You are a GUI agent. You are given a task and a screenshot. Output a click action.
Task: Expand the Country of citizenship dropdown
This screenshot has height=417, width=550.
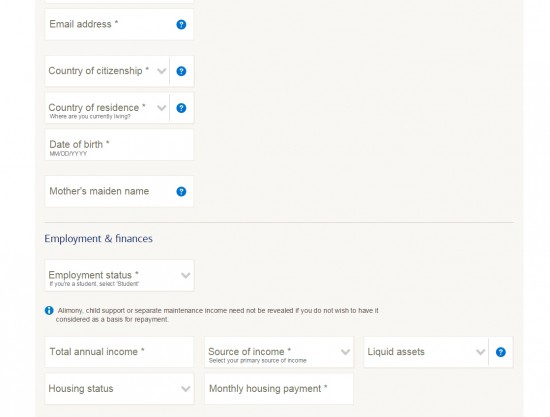pos(107,71)
